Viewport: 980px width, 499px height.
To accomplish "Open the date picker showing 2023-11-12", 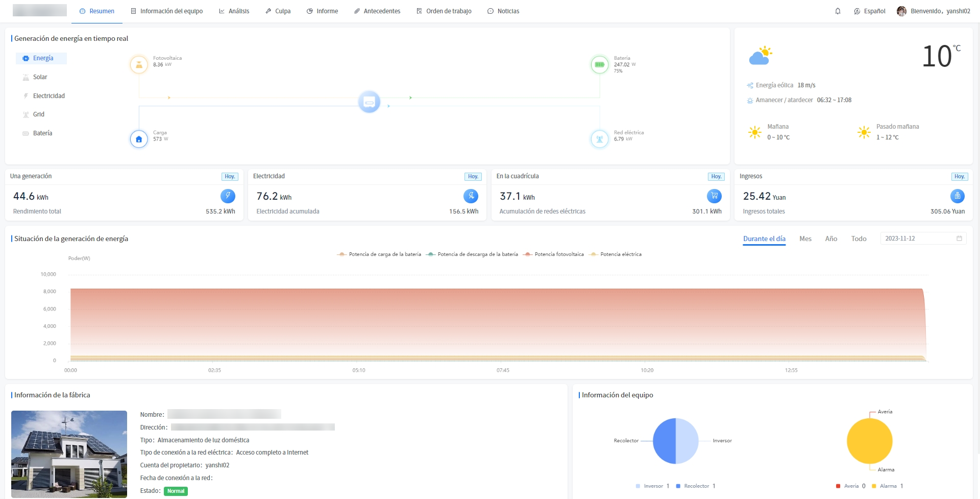I will pos(923,239).
